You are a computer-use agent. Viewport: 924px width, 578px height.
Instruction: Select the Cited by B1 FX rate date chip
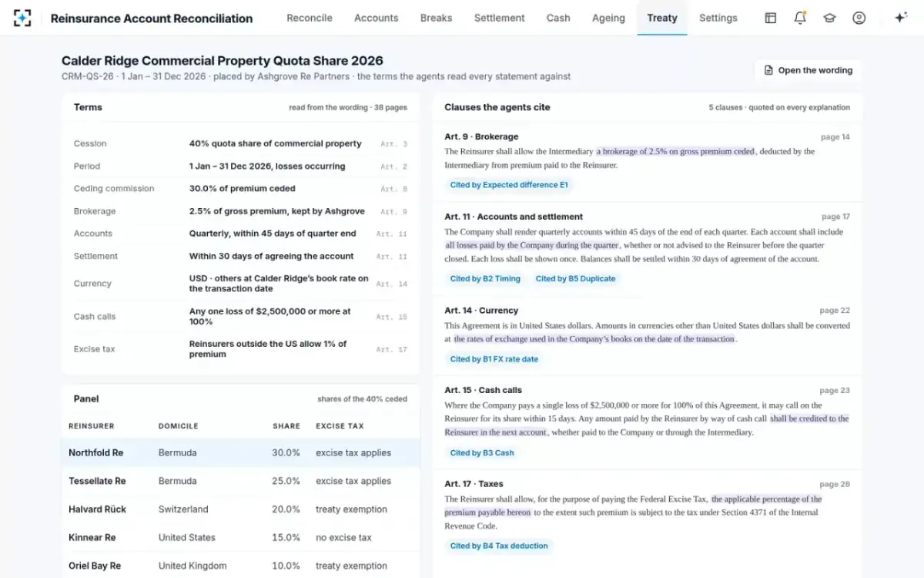(x=494, y=359)
